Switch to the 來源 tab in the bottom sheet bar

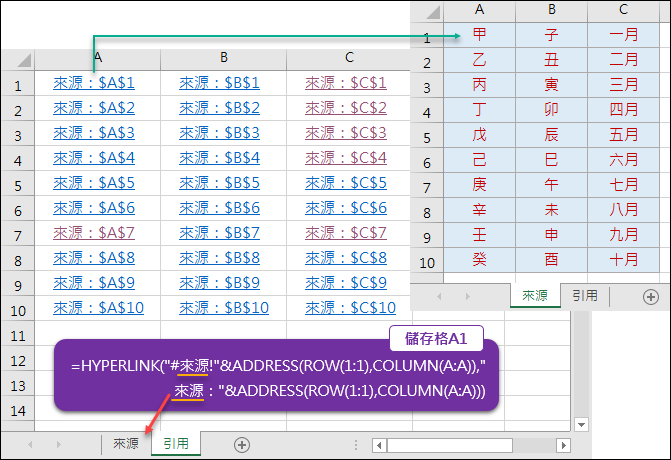[126, 444]
